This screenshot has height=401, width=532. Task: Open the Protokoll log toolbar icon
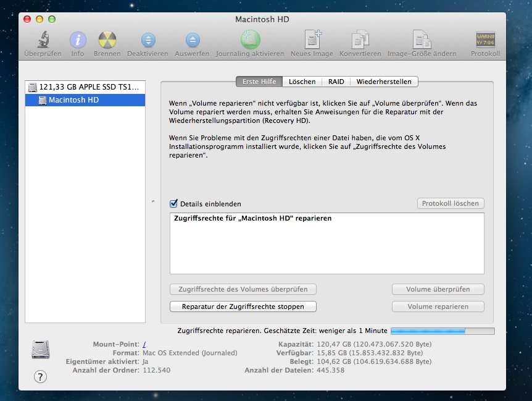coord(485,40)
